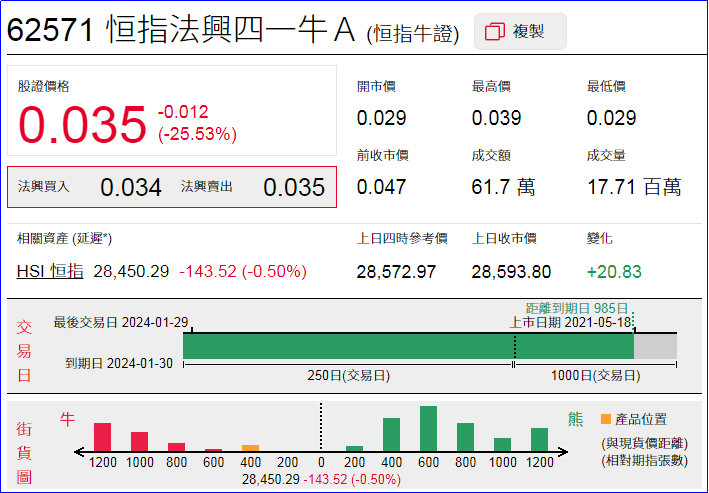709x493 pixels.
Task: Click the percentage change (-25.53%)
Action: [x=197, y=134]
